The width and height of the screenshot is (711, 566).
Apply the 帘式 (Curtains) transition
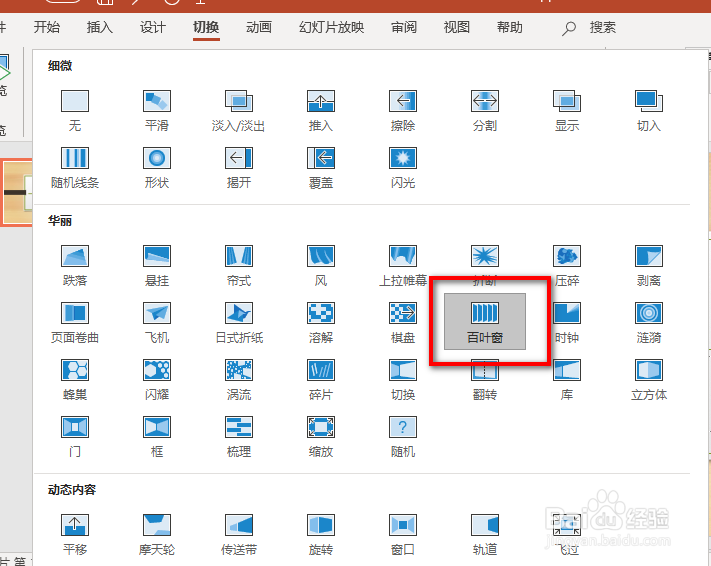click(239, 266)
